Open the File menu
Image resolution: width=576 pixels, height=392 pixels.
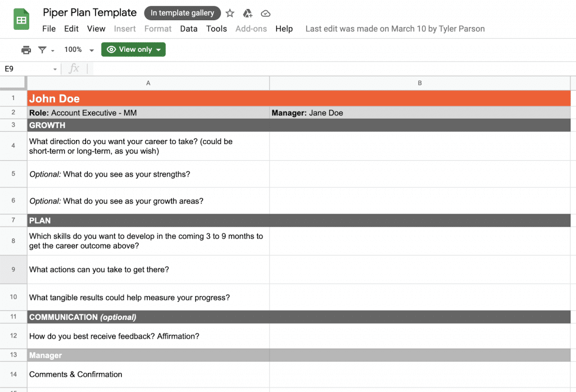click(49, 29)
